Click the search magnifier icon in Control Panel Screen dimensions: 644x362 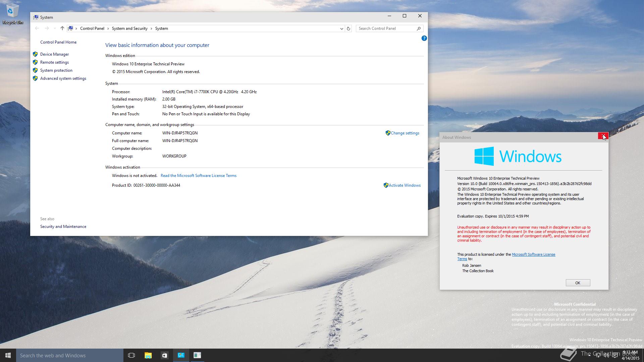419,28
